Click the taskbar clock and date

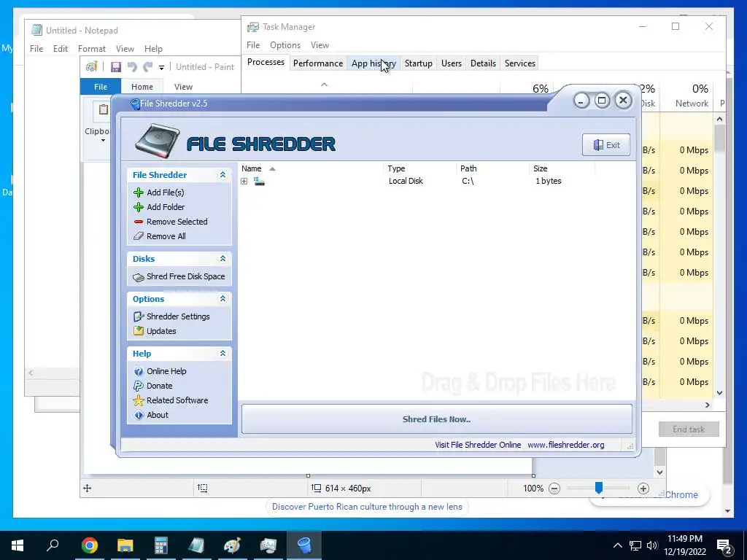point(684,545)
